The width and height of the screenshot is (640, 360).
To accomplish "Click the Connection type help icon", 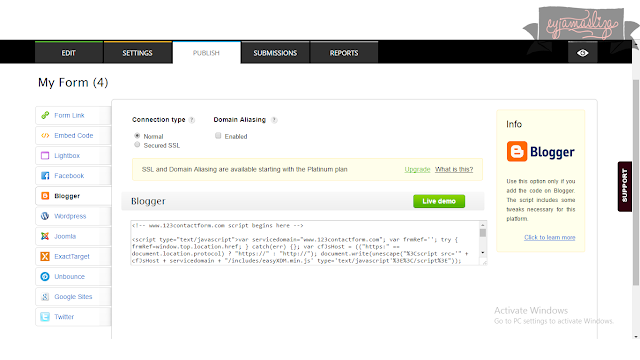I will [x=191, y=120].
